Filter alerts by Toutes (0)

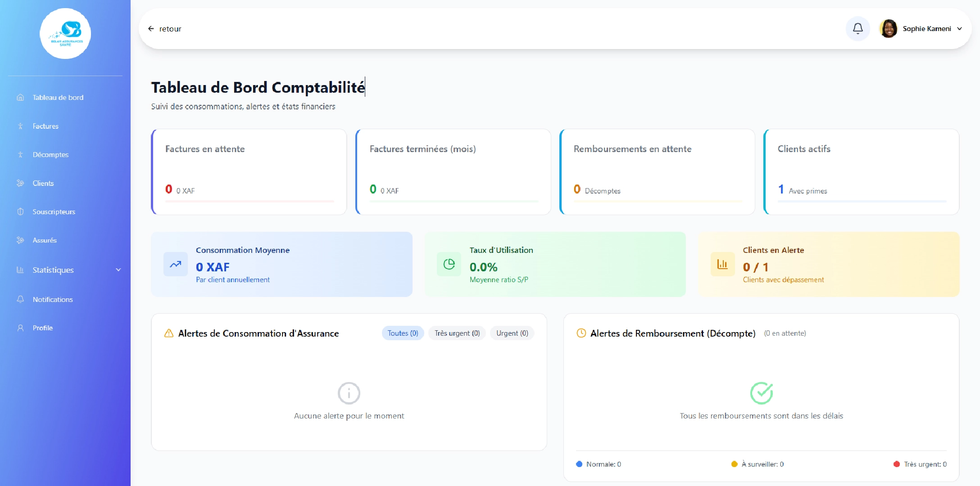[x=402, y=333]
